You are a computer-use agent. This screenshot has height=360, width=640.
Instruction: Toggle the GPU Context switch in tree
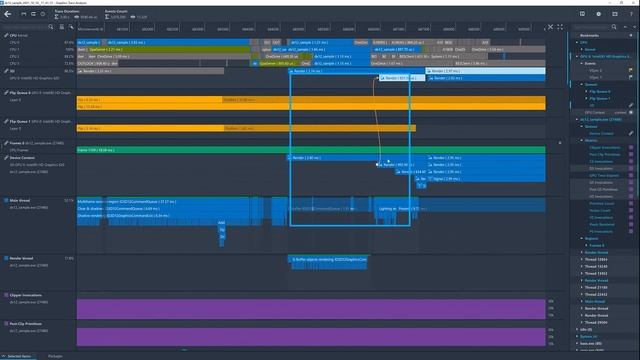click(x=631, y=112)
